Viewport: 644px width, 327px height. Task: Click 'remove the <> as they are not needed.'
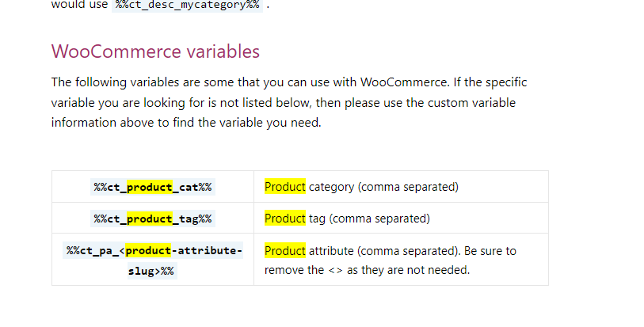[367, 270]
